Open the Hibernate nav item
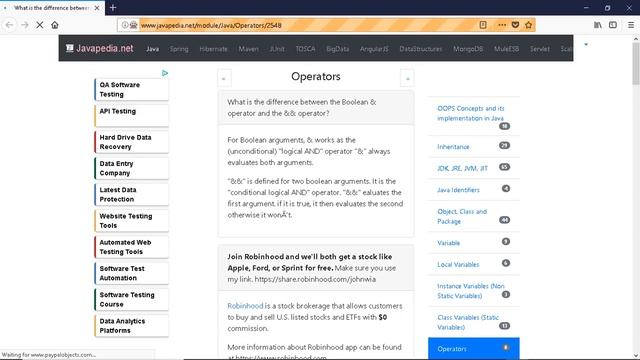The image size is (640, 360). pos(213,49)
